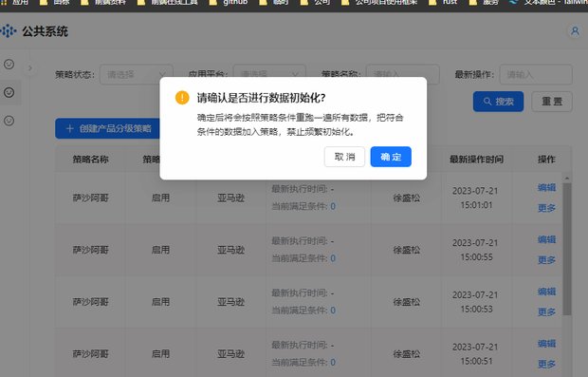Screen dimensions: 588x377
Task: Click the orange warning icon in dialog
Action: point(182,98)
